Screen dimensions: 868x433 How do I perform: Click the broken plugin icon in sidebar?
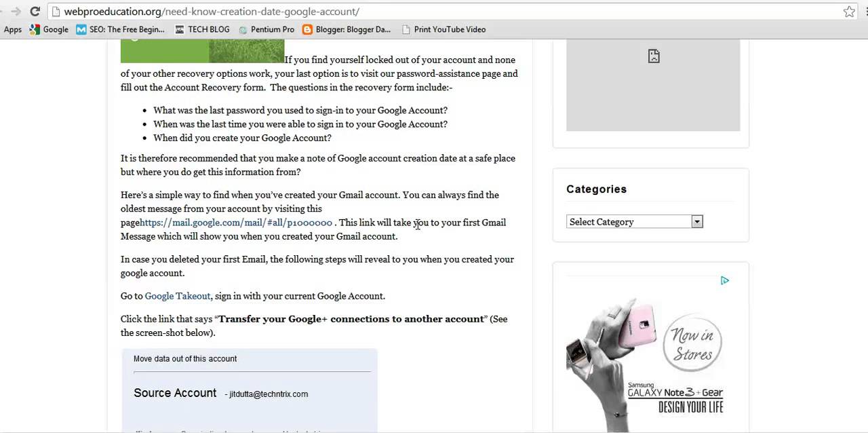pyautogui.click(x=654, y=56)
